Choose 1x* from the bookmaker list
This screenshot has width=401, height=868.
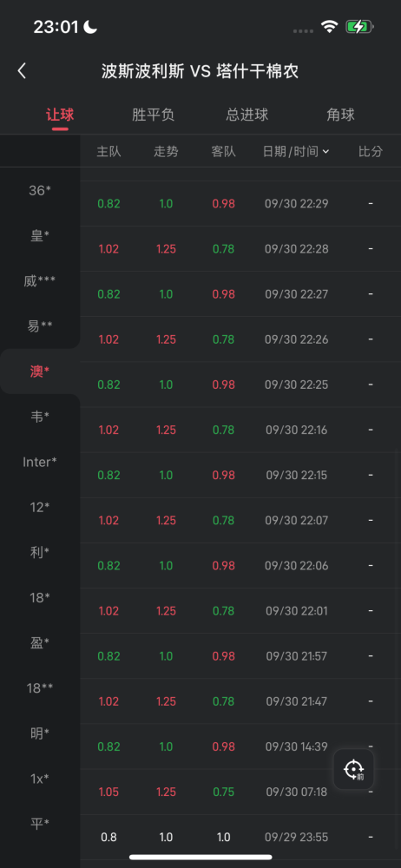tap(40, 779)
